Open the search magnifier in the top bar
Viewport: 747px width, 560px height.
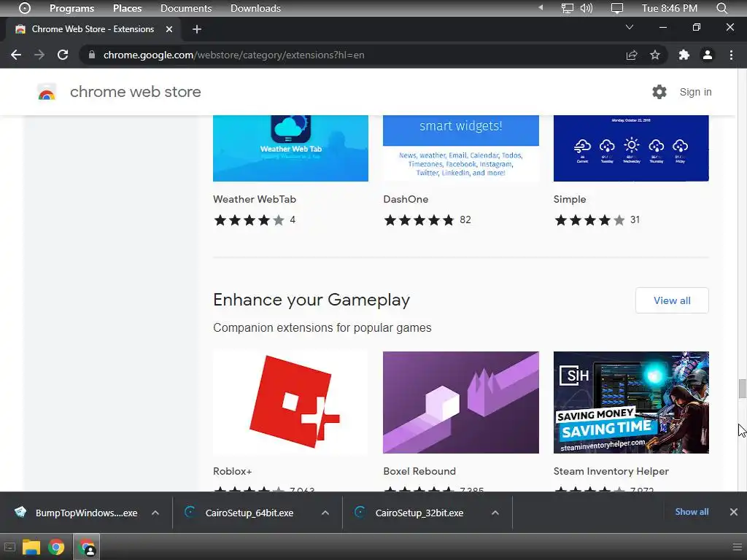pos(721,8)
